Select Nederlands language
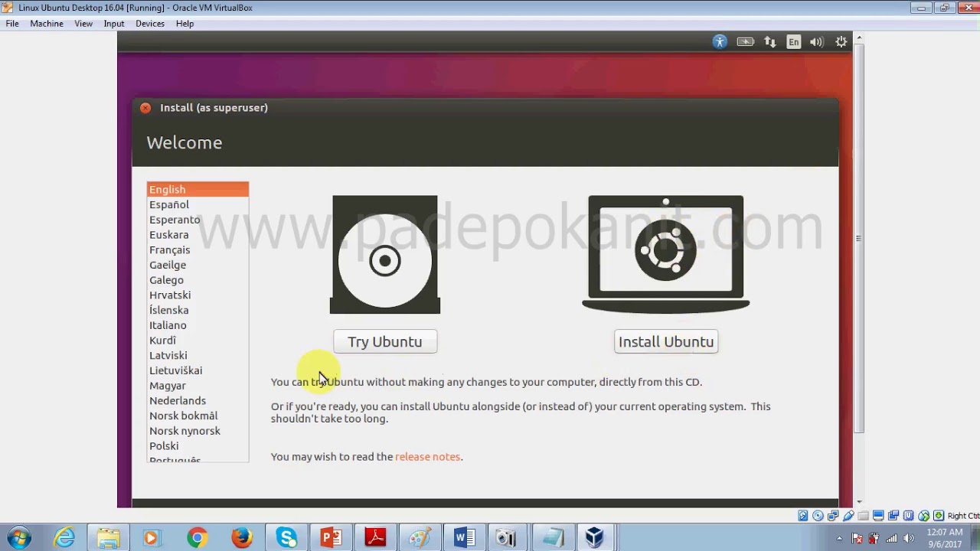Viewport: 980px width, 551px height. tap(198, 400)
